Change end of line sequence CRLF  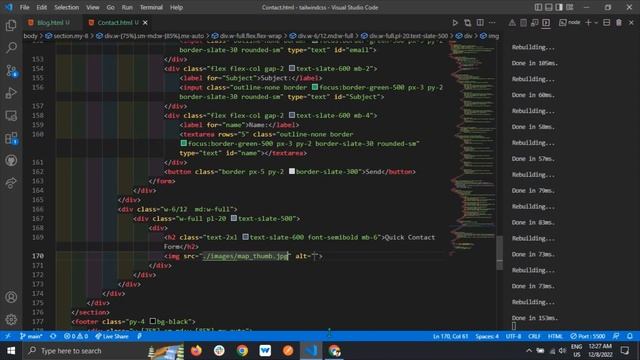click(534, 336)
